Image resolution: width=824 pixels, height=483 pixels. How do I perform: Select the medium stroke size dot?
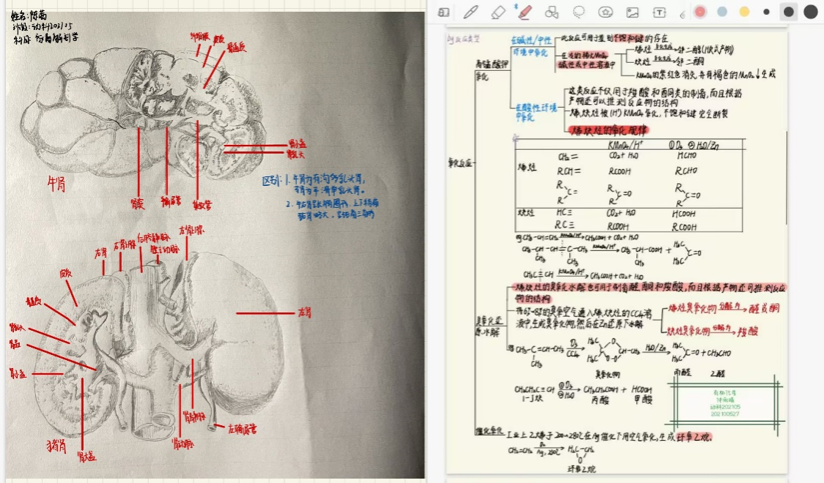pos(789,12)
